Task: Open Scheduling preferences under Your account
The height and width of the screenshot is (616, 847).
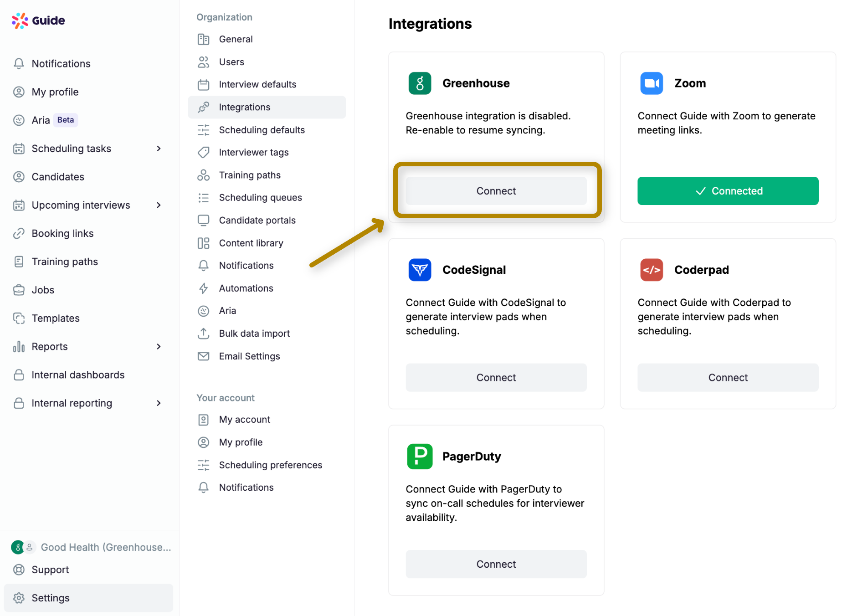Action: point(267,465)
